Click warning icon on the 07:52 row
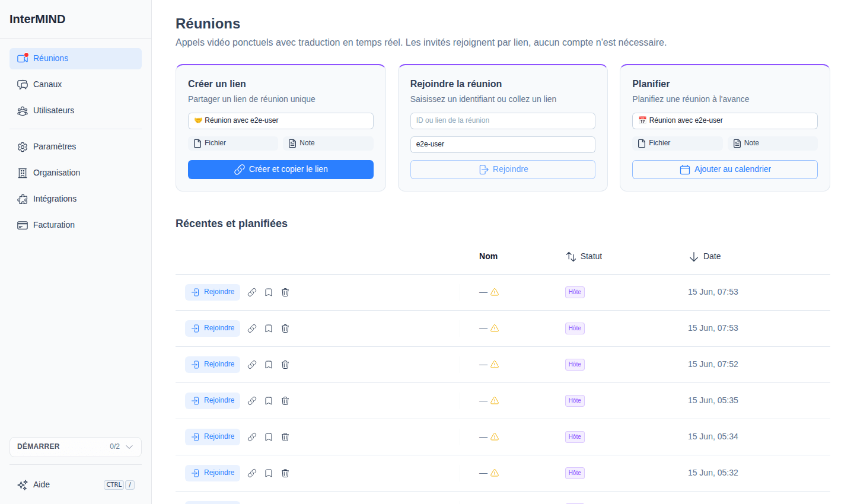The width and height of the screenshot is (854, 504). (495, 365)
